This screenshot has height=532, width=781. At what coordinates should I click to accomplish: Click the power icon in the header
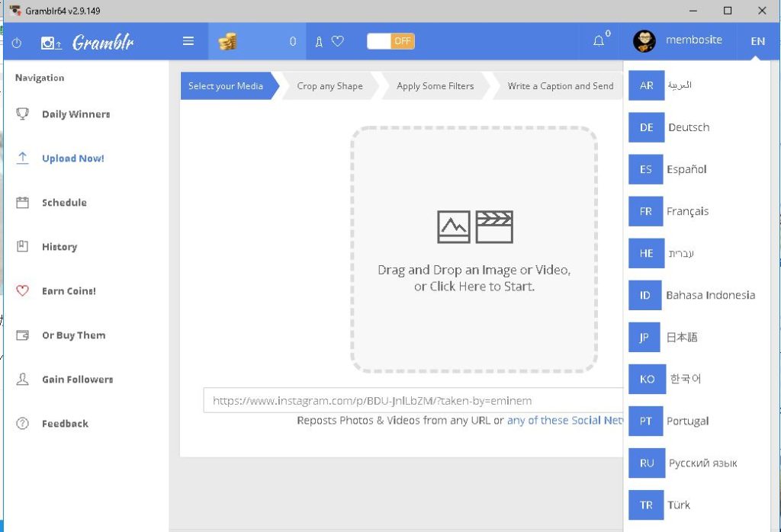point(17,43)
